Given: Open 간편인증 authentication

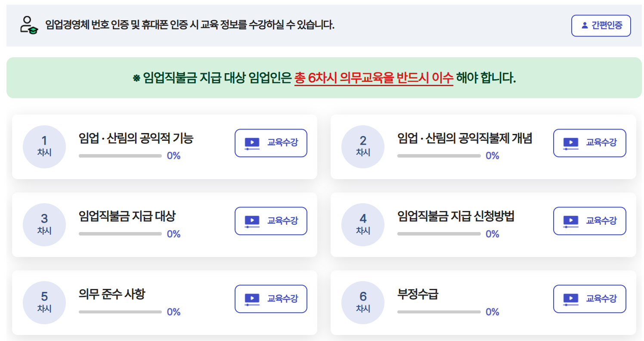Looking at the screenshot, I should [601, 25].
